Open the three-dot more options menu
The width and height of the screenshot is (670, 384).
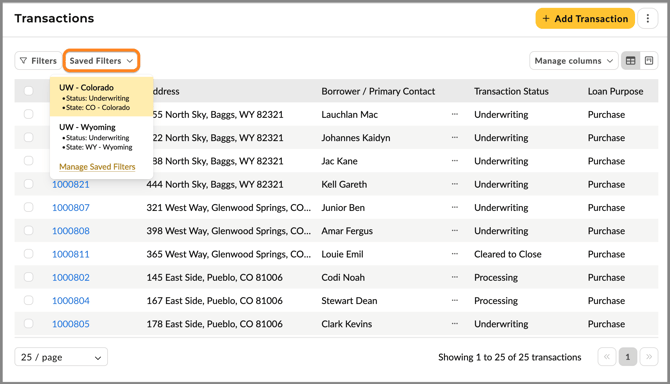[648, 19]
